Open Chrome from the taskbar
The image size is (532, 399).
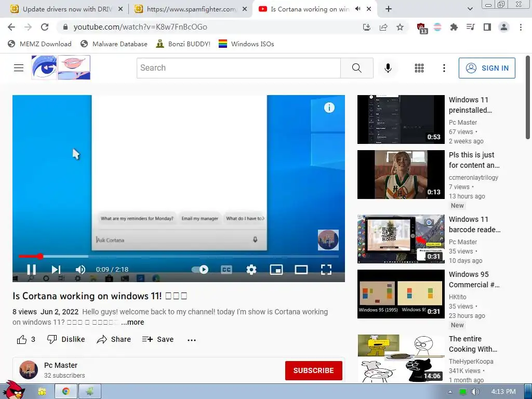click(x=66, y=392)
